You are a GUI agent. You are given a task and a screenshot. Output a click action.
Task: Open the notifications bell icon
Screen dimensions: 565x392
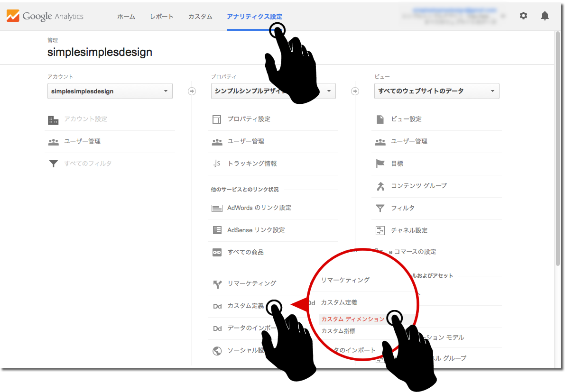(545, 16)
